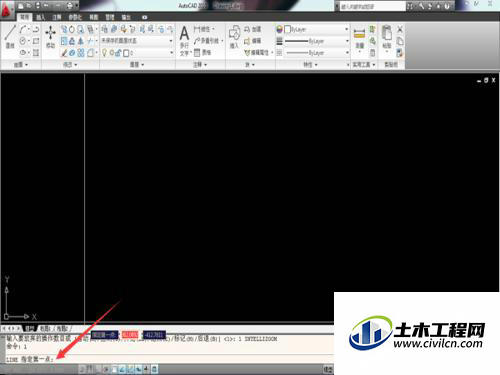Viewport: 500px width, 375px height.
Task: Click the Edit Attributes (编辑属性) button
Action: tap(259, 53)
